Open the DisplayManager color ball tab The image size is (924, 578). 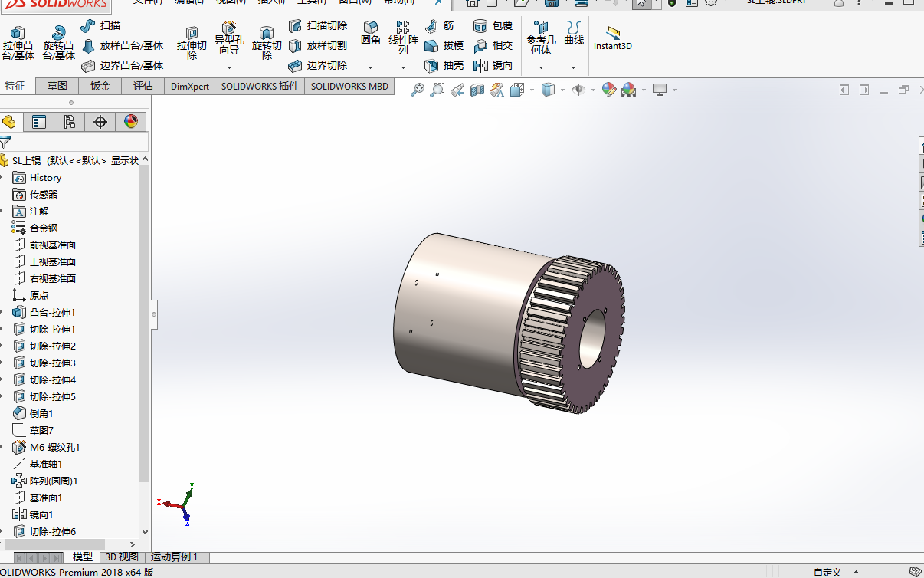click(130, 122)
